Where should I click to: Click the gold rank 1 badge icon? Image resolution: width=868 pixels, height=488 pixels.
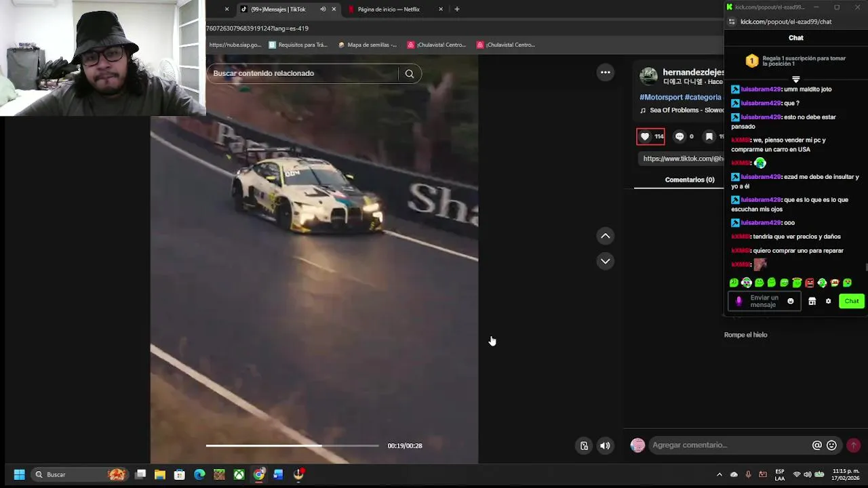coord(751,61)
